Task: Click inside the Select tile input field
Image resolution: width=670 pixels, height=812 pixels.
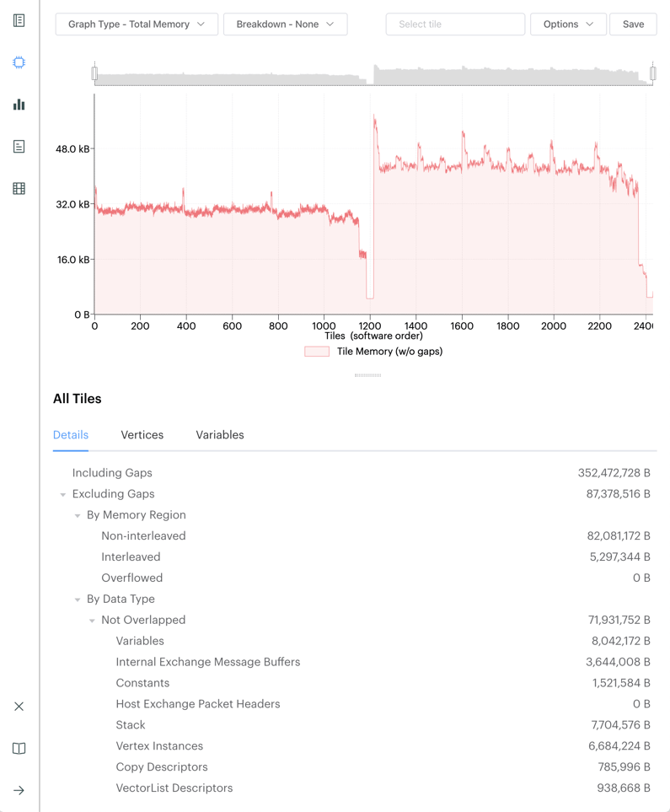Action: 455,24
